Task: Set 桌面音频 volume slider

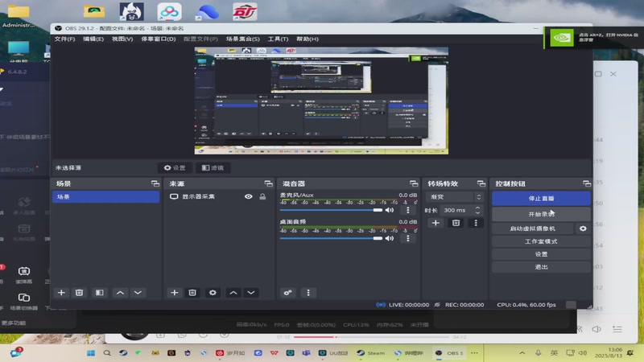Action: tap(331, 238)
